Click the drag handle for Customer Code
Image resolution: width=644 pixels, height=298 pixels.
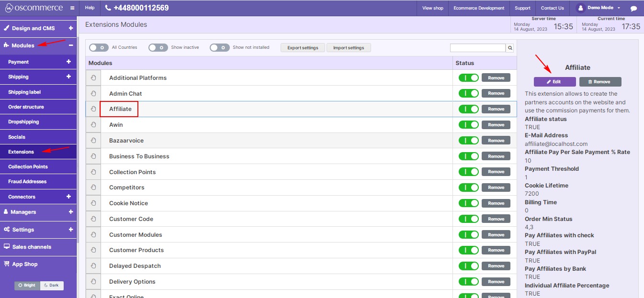pyautogui.click(x=93, y=219)
